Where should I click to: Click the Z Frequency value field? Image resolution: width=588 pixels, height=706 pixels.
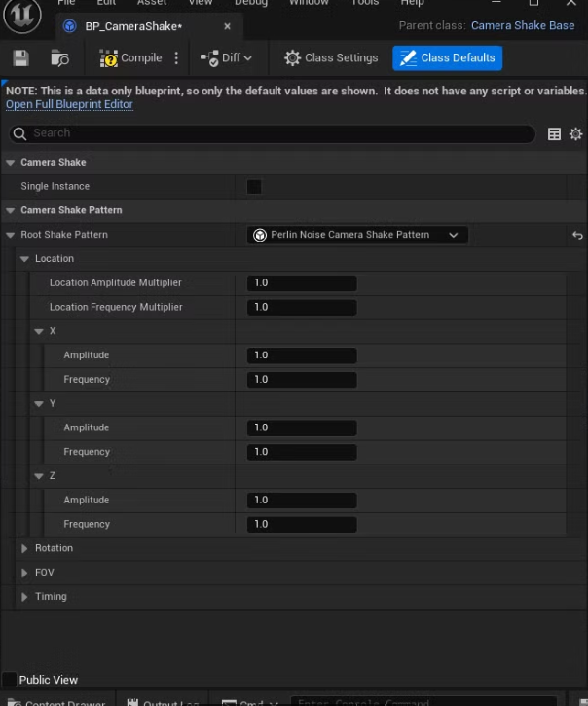(x=302, y=525)
